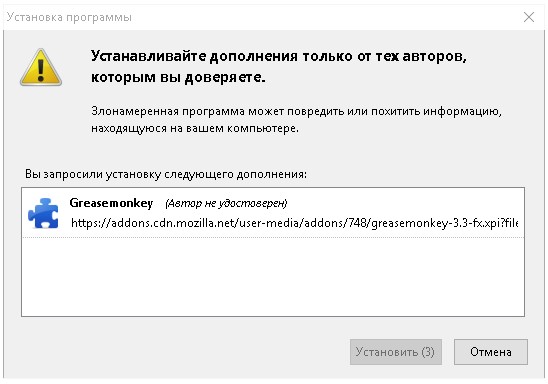Click the которым вы доверяете heading line
Image resolution: width=548 pixels, height=384 pixels.
[178, 77]
